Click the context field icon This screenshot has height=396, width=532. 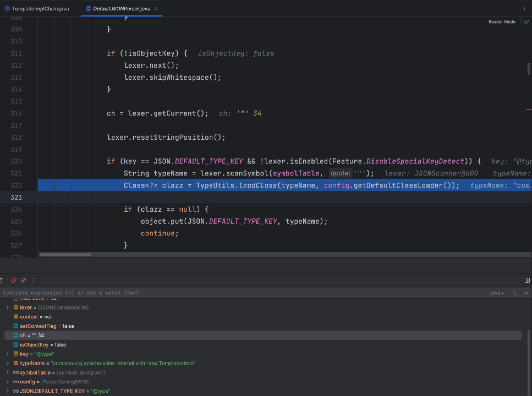[16, 317]
